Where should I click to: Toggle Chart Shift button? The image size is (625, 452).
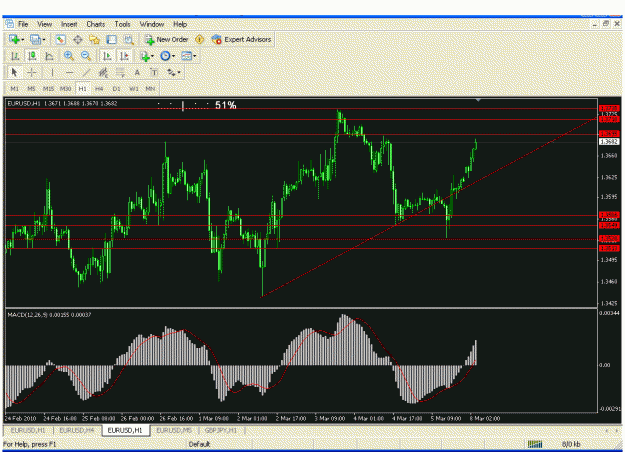[x=124, y=56]
